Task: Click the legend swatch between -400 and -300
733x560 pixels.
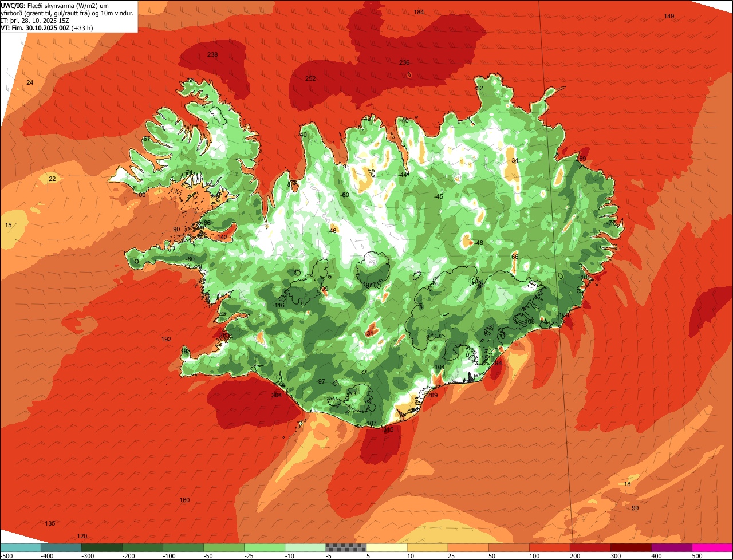Action: (x=61, y=547)
